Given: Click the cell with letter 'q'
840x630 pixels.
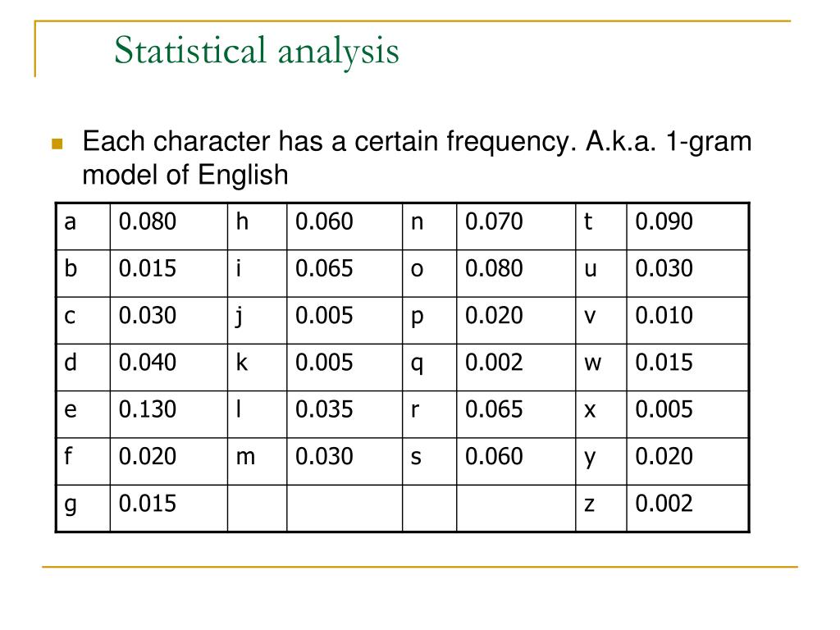Looking at the screenshot, I should click(x=430, y=367).
